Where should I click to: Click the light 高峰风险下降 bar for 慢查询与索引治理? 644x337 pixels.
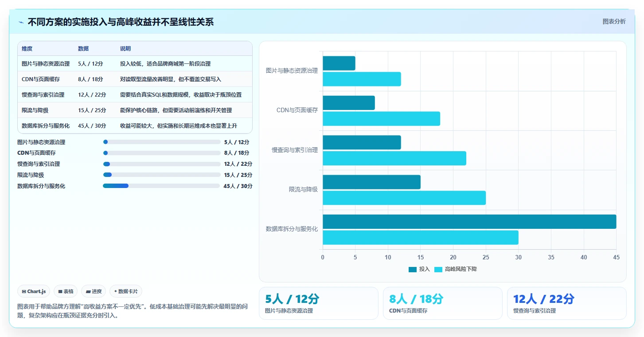tap(394, 158)
